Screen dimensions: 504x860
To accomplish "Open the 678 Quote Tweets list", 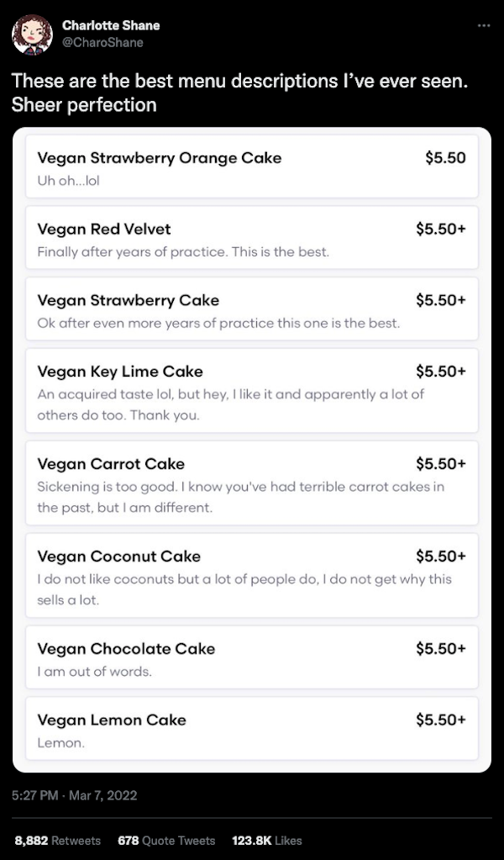I will (166, 840).
